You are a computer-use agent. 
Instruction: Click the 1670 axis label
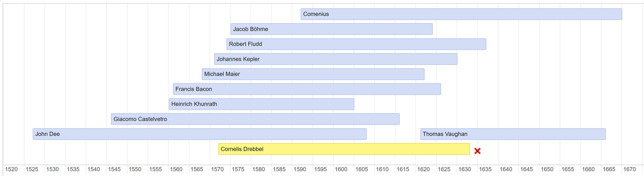pyautogui.click(x=629, y=169)
